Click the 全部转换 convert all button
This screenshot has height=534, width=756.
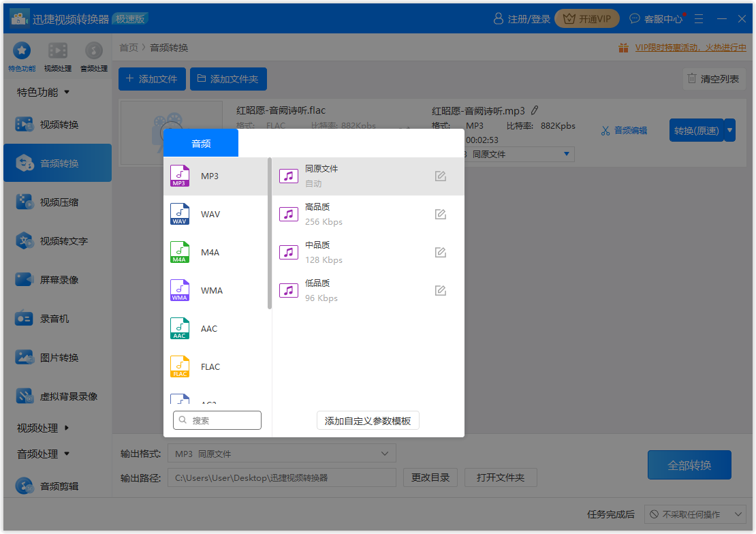689,465
